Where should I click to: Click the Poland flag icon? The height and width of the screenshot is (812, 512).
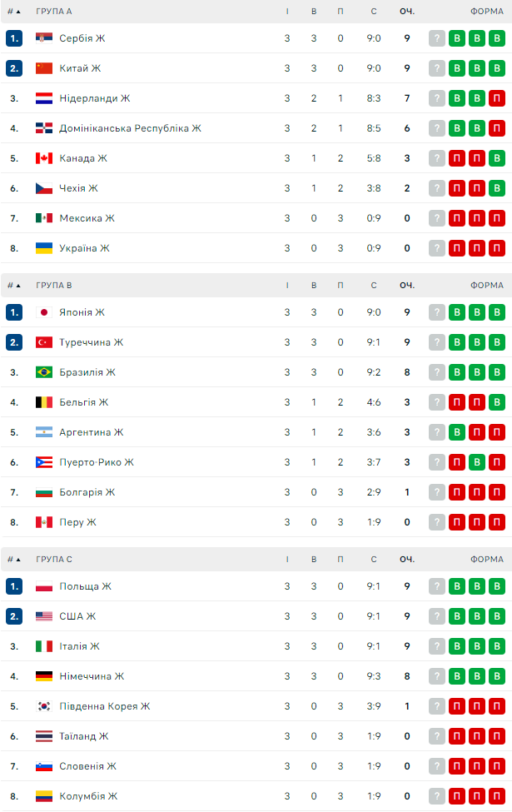[44, 586]
